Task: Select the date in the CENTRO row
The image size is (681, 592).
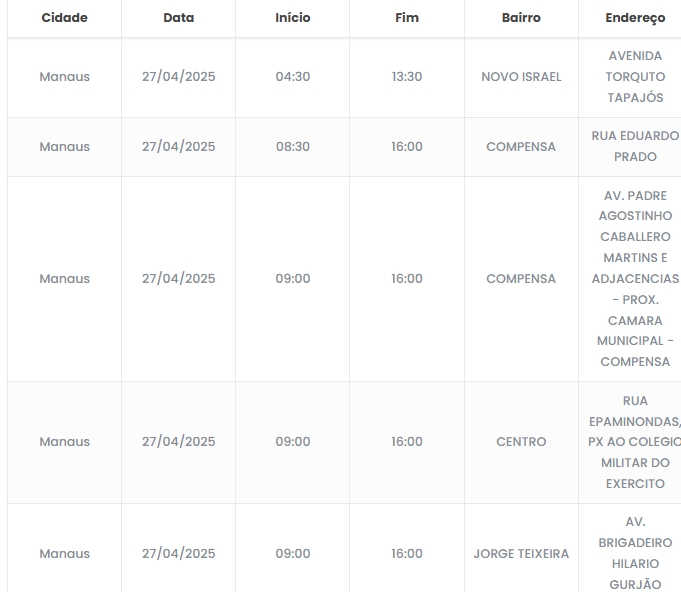Action: pos(178,442)
